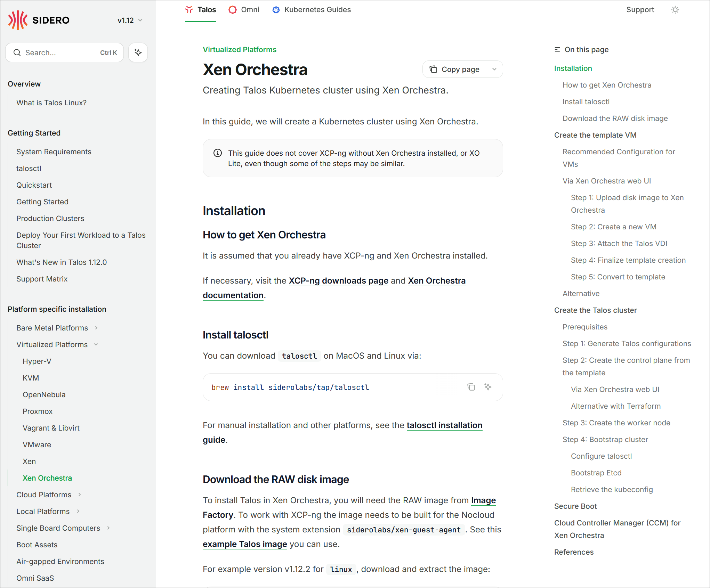Copy the brew install code block
This screenshot has height=588, width=710.
pyautogui.click(x=471, y=387)
